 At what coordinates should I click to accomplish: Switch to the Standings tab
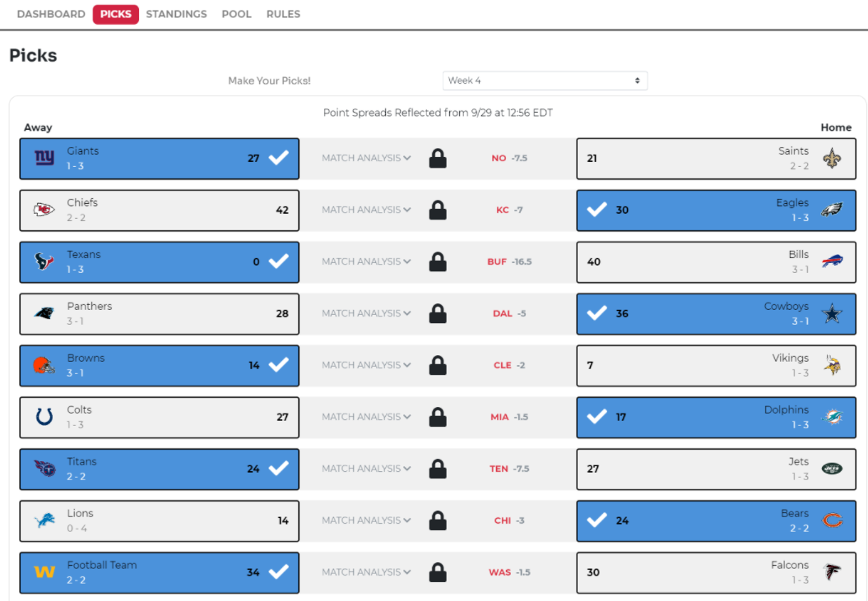176,14
